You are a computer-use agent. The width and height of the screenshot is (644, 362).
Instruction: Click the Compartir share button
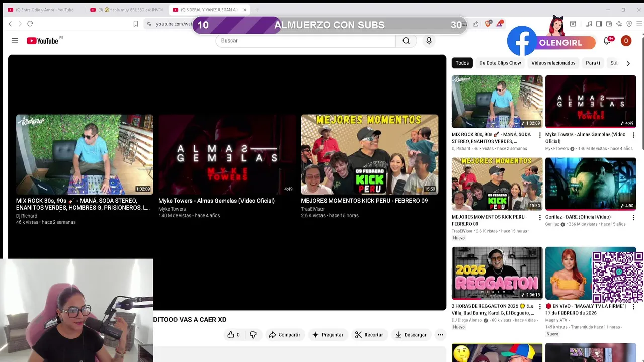tap(285, 335)
